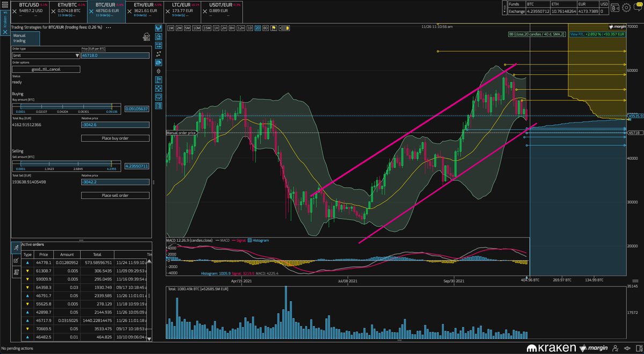Open the trade history scroll tab icon
Image resolution: width=644 pixels, height=354 pixels.
(16, 272)
